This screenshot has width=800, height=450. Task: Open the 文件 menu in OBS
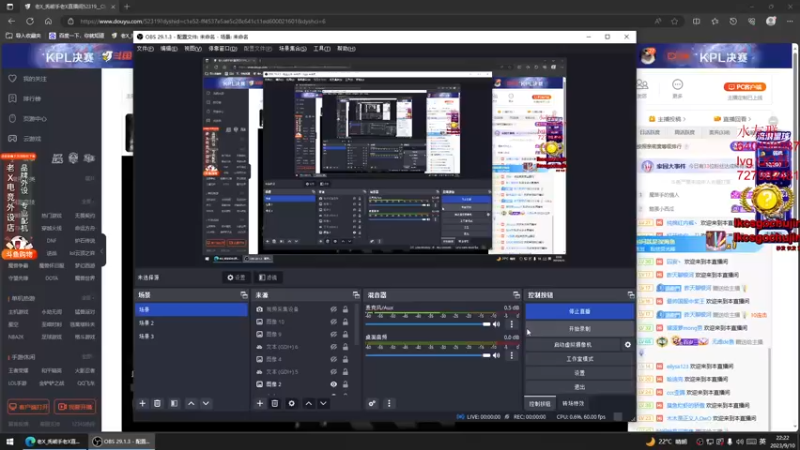tap(145, 48)
